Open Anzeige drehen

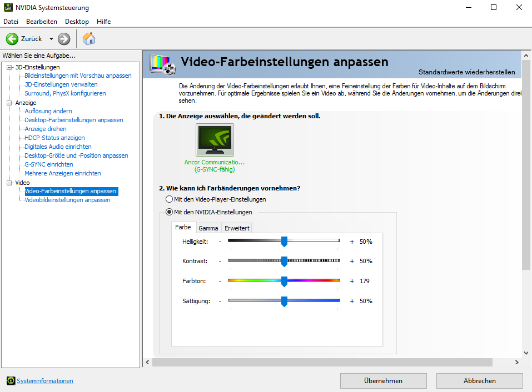coord(46,129)
